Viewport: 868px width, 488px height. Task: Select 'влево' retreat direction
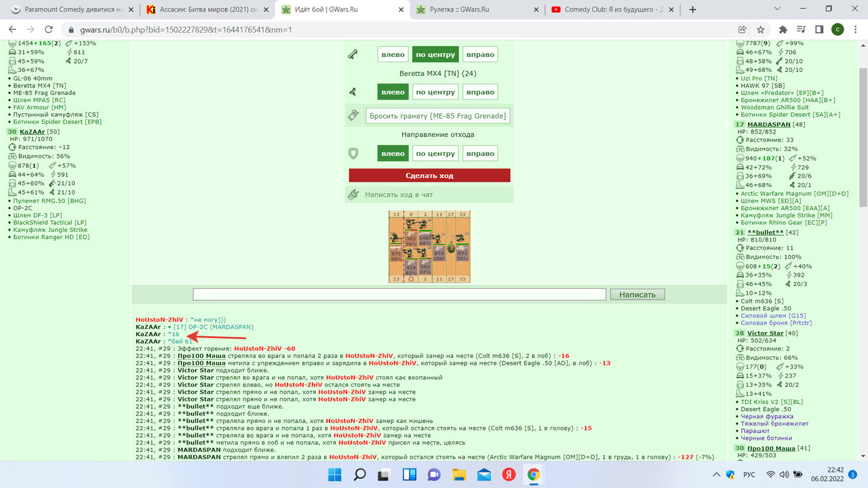(393, 153)
